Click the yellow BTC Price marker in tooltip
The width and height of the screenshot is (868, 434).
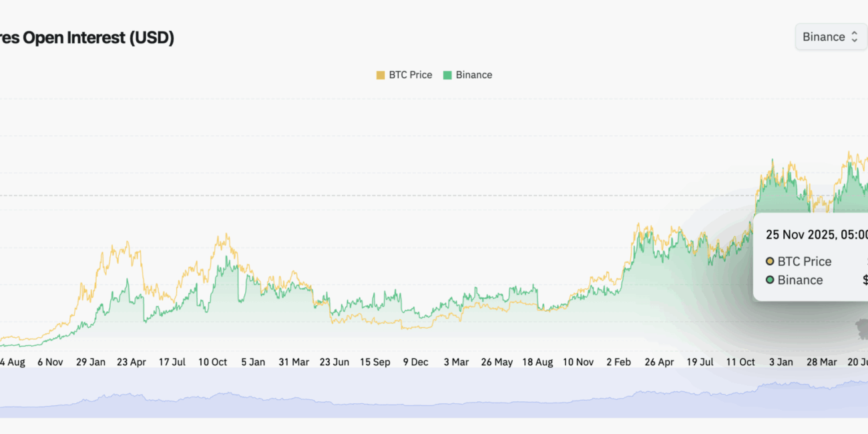[x=770, y=261]
